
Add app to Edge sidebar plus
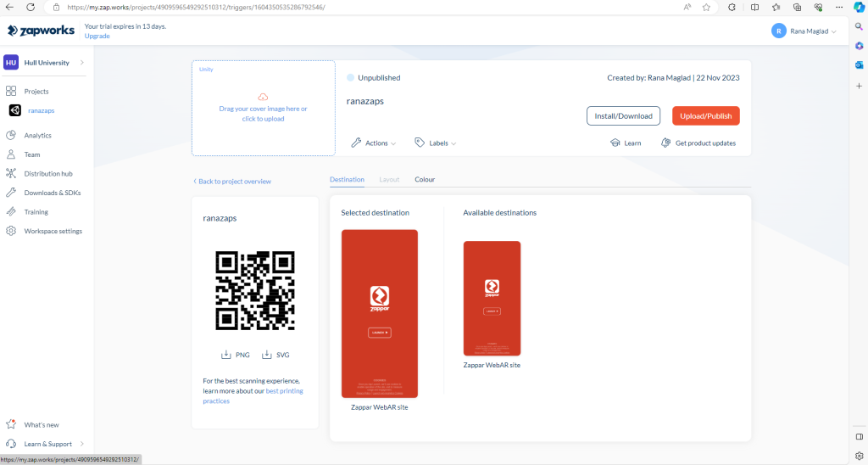click(x=860, y=86)
